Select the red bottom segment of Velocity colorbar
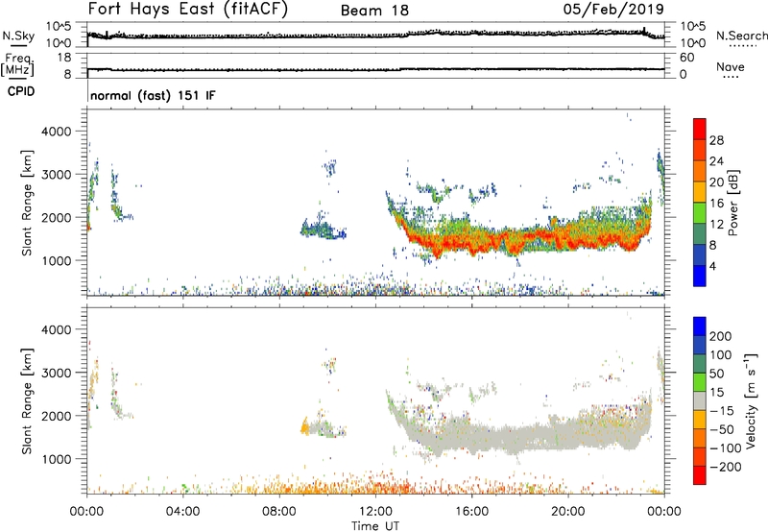Screen dimensions: 768x532 pos(700,475)
